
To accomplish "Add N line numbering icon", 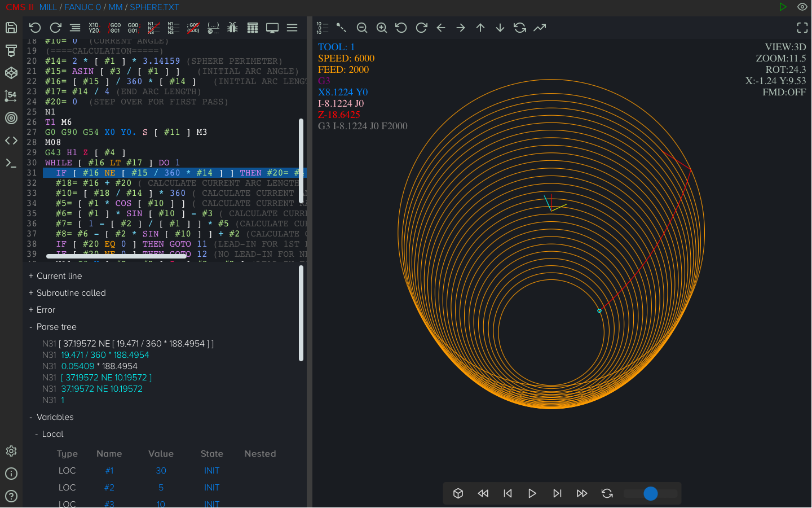I will tap(174, 28).
